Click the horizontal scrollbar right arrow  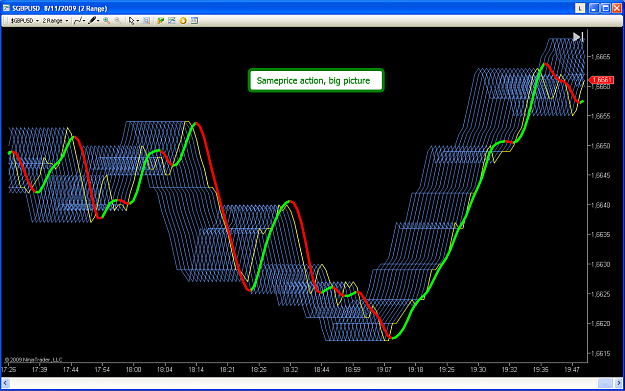[619, 383]
